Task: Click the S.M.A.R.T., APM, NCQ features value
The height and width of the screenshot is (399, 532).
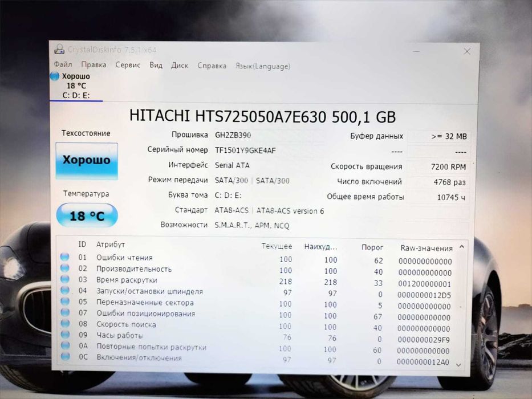Action: click(252, 225)
